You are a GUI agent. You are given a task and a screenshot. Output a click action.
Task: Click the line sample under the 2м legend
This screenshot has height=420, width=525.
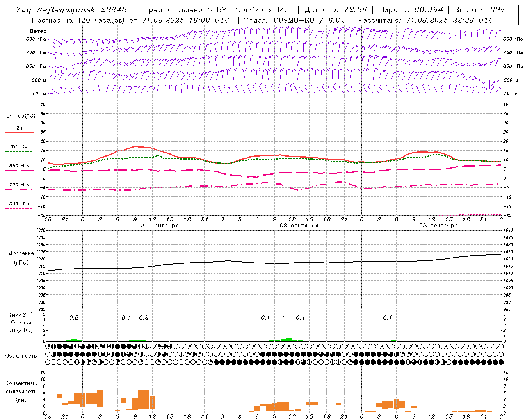coord(19,132)
